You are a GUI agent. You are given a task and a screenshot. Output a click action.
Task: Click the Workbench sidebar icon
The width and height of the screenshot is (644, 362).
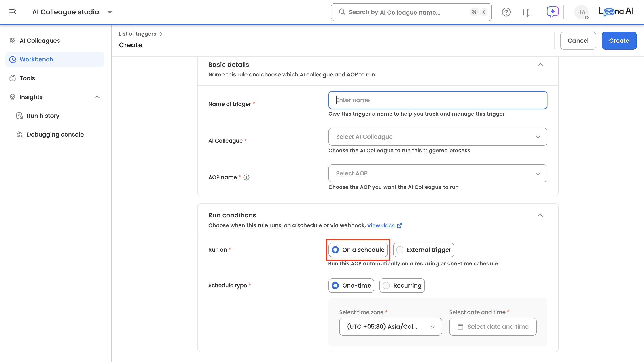point(13,59)
